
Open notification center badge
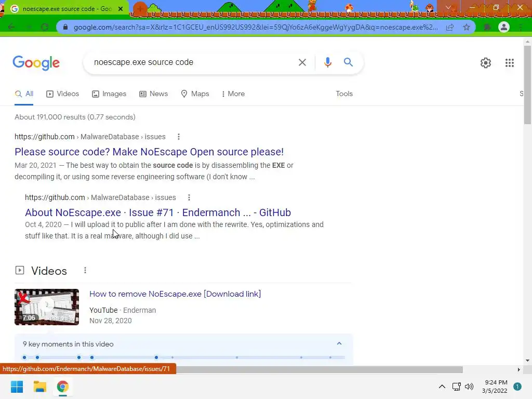pyautogui.click(x=517, y=387)
